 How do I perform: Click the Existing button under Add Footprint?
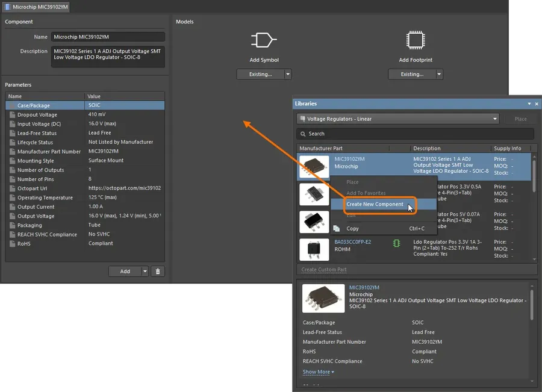pos(412,74)
